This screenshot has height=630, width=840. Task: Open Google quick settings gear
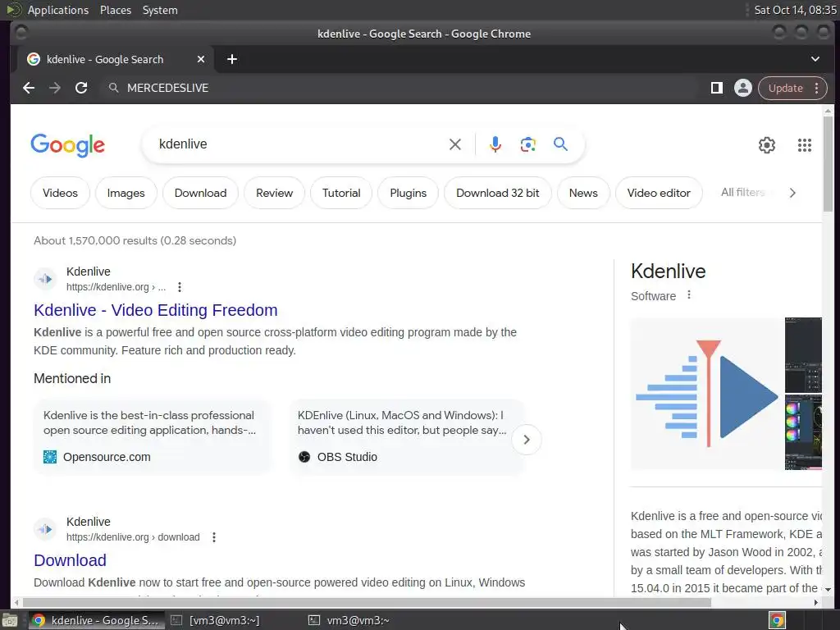[x=767, y=145]
